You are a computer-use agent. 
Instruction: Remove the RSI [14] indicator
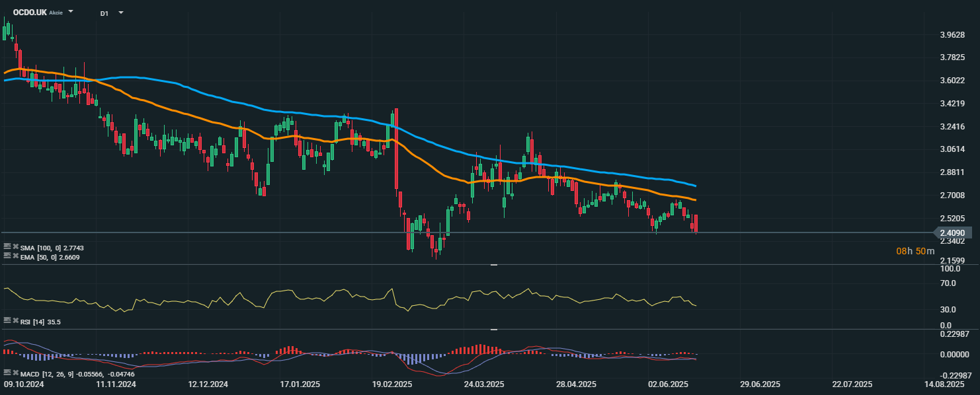(15, 321)
